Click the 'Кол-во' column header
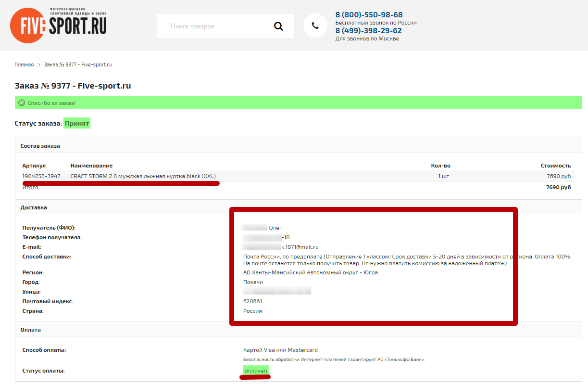 (441, 166)
